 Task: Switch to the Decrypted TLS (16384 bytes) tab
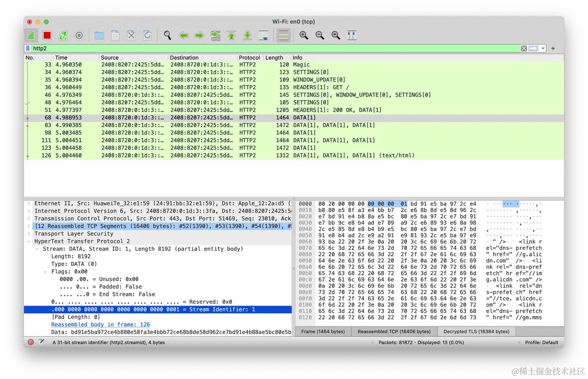[476, 331]
